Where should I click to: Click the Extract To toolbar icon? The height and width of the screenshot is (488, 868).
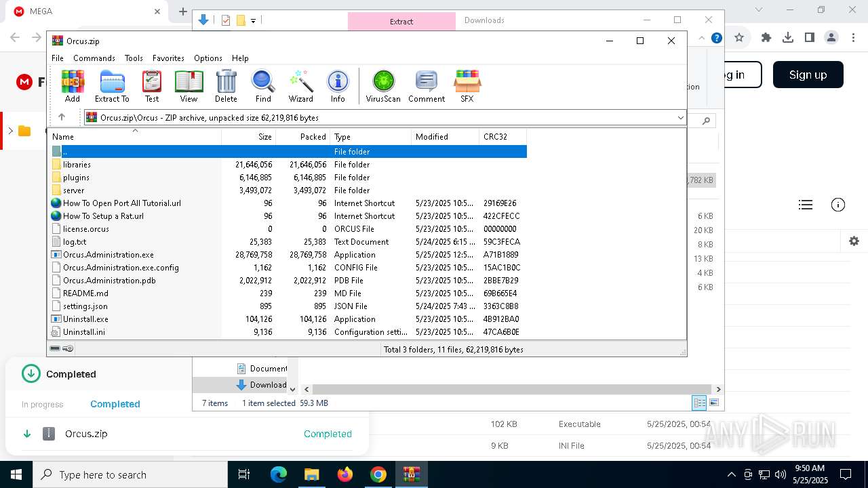(112, 86)
